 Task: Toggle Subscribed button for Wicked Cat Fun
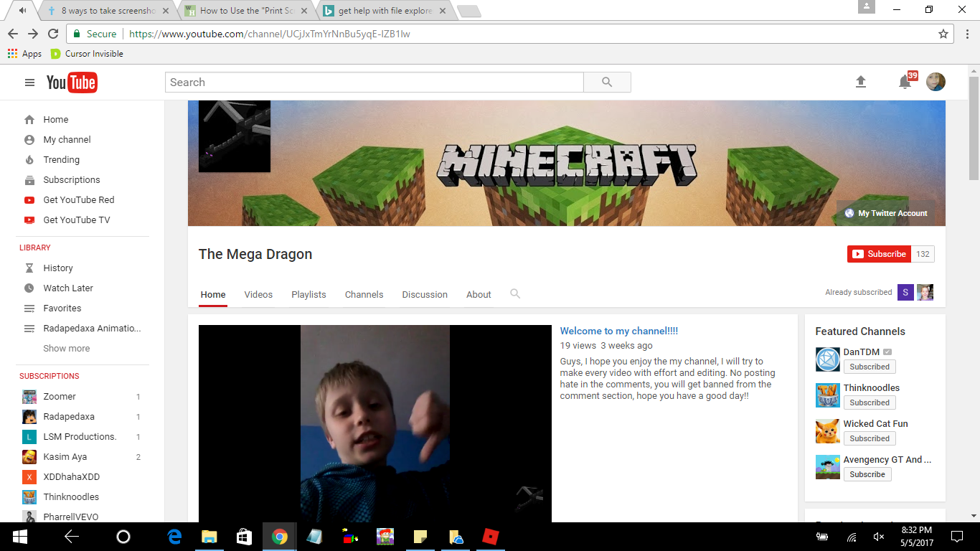(870, 438)
